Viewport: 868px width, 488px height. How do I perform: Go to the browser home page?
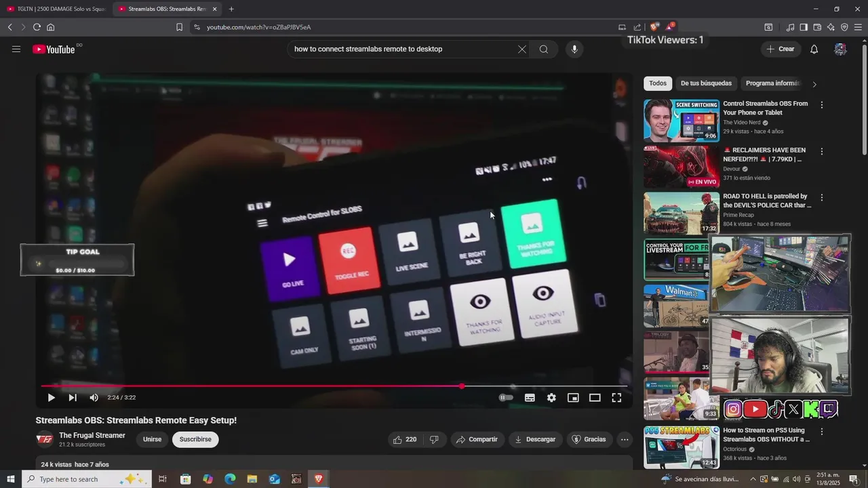[50, 27]
